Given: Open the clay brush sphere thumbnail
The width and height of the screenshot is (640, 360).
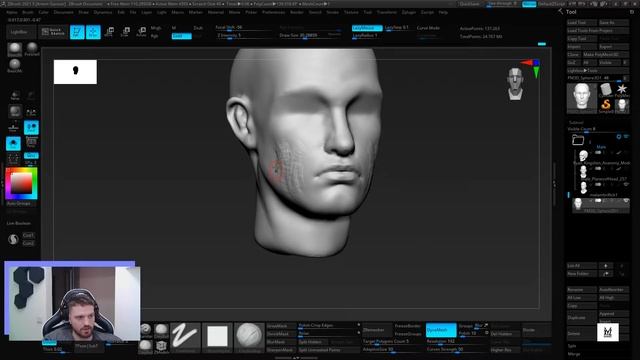Looking at the screenshot, I should coord(249,337).
